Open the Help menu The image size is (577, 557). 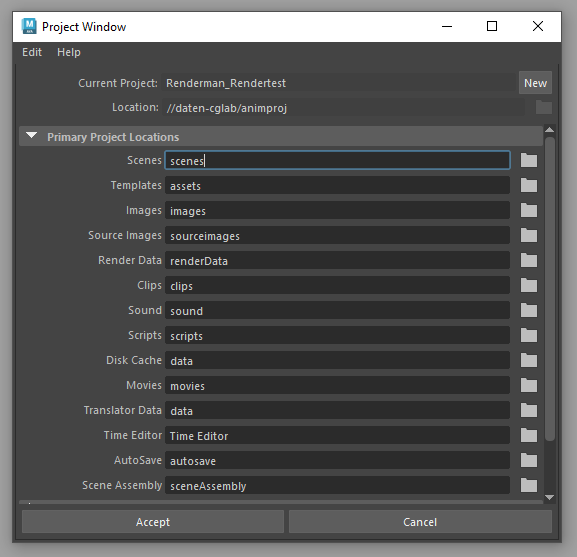tap(69, 52)
